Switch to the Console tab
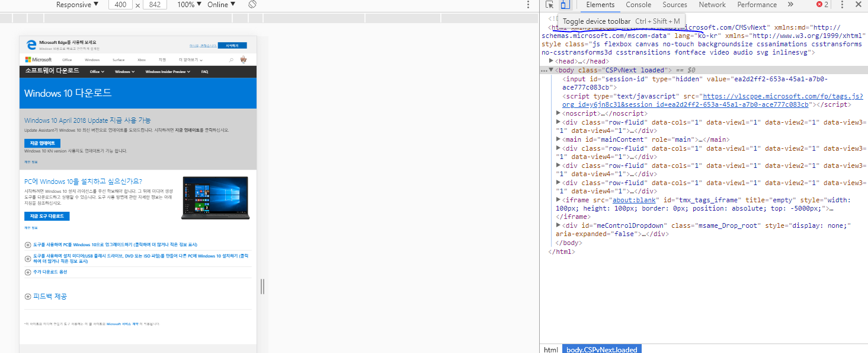 click(x=638, y=5)
